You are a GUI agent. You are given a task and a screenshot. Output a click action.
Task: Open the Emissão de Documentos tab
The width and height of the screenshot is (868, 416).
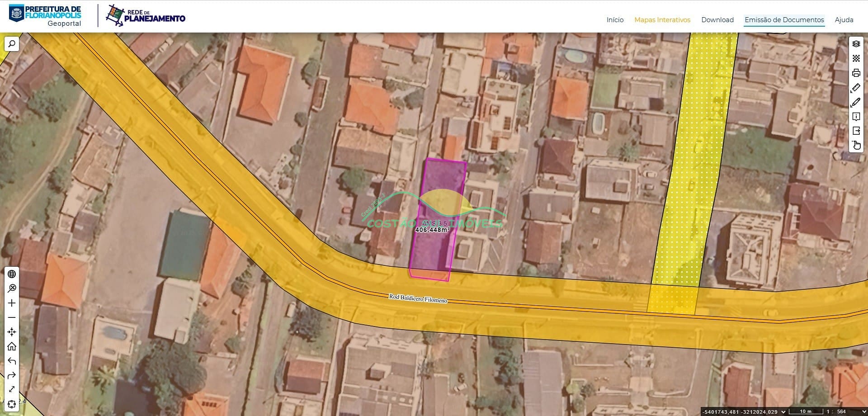[x=784, y=20]
